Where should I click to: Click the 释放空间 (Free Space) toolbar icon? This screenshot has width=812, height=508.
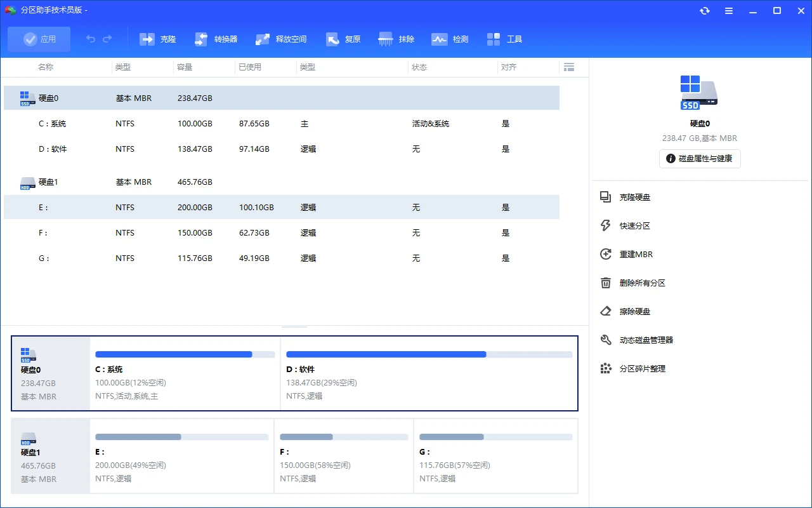tap(280, 39)
